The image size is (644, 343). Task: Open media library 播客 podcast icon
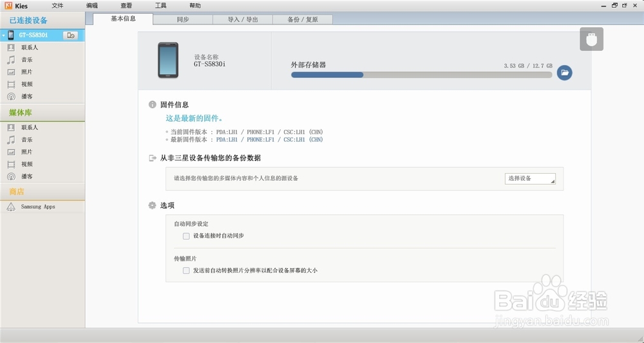click(x=11, y=177)
